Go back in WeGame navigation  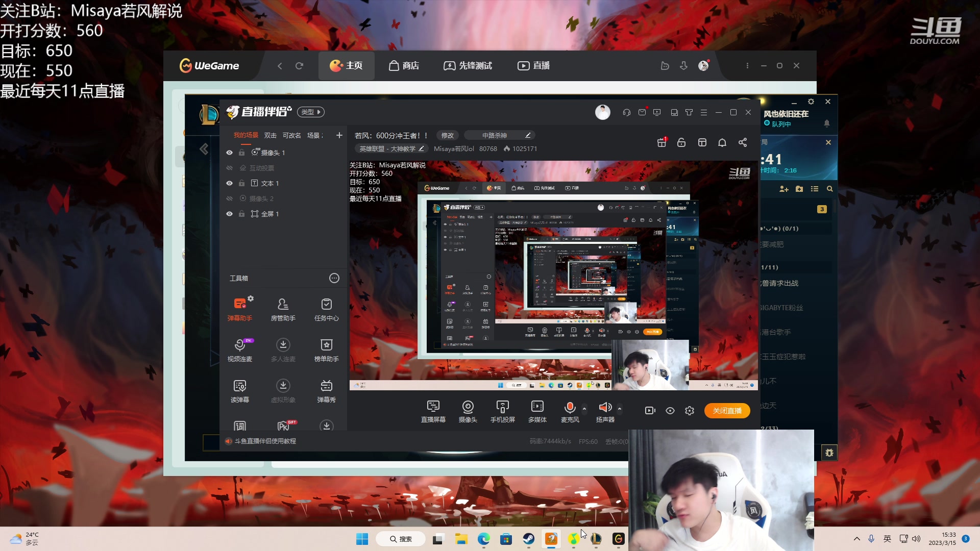(280, 65)
